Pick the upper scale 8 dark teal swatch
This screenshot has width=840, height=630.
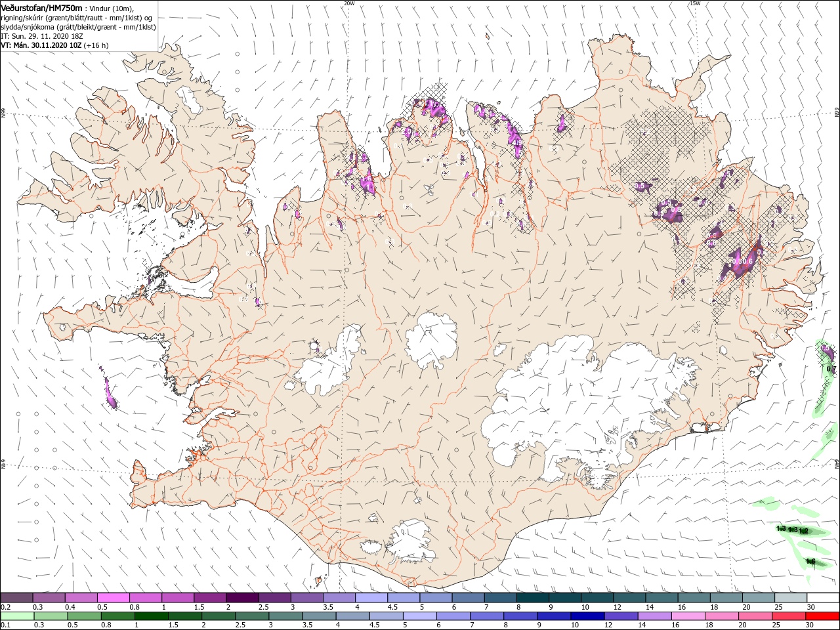[533, 598]
